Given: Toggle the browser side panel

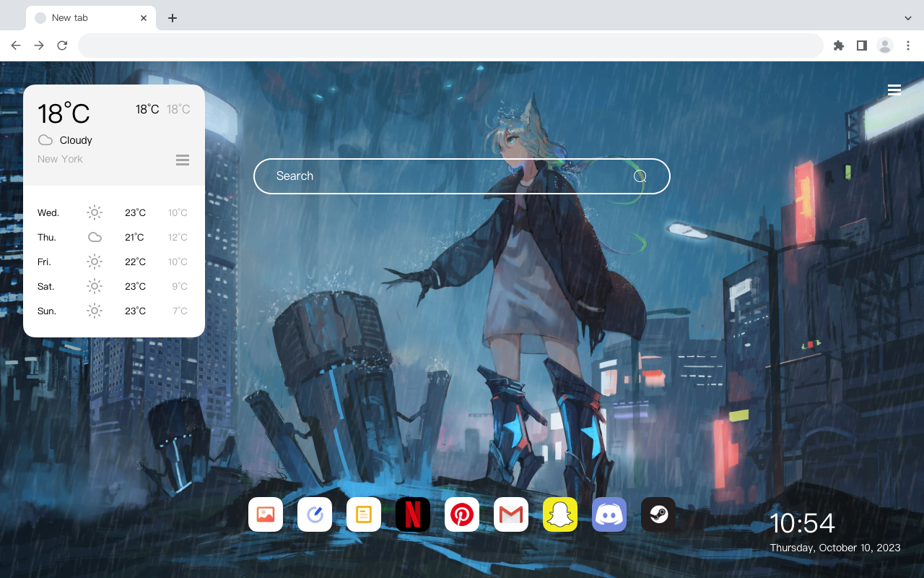Looking at the screenshot, I should coord(861,46).
